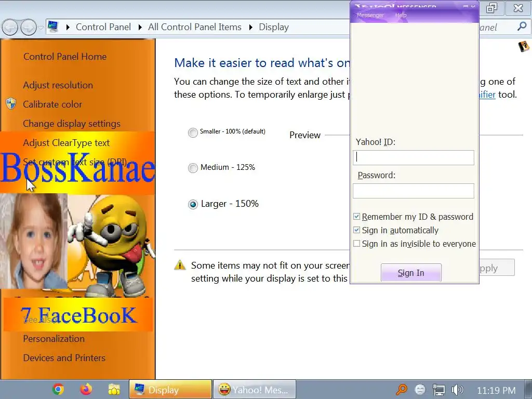Click the Sign In button
The image size is (532, 399).
[x=411, y=273]
